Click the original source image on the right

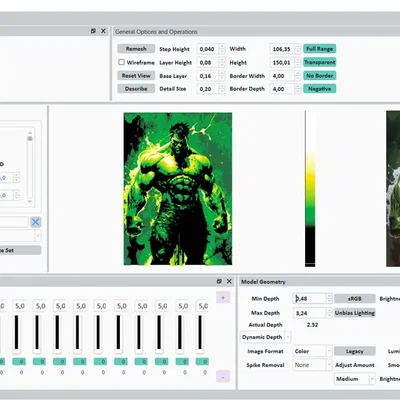tap(393, 189)
